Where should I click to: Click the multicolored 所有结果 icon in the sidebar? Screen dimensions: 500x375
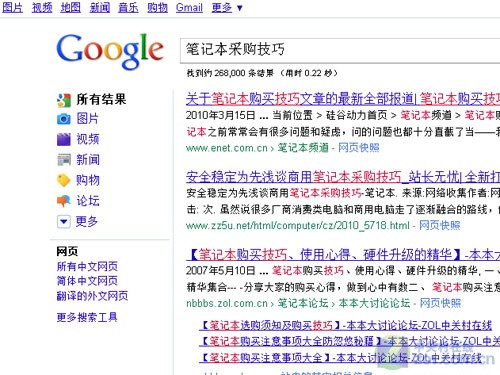click(64, 100)
